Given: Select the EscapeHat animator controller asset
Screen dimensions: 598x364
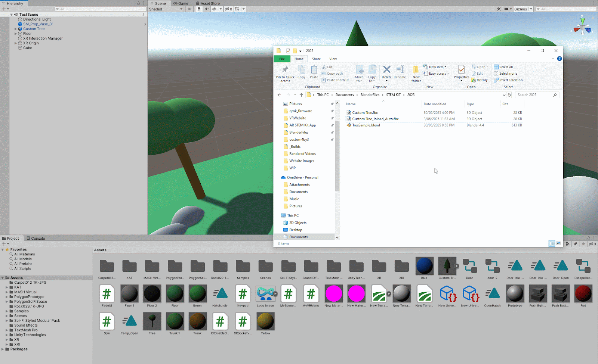Looking at the screenshot, I should point(583,268).
